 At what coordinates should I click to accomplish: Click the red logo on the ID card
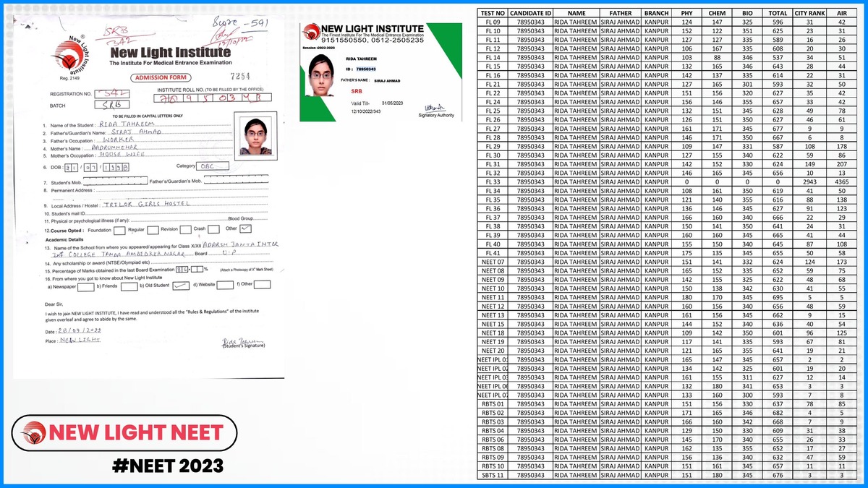point(311,33)
